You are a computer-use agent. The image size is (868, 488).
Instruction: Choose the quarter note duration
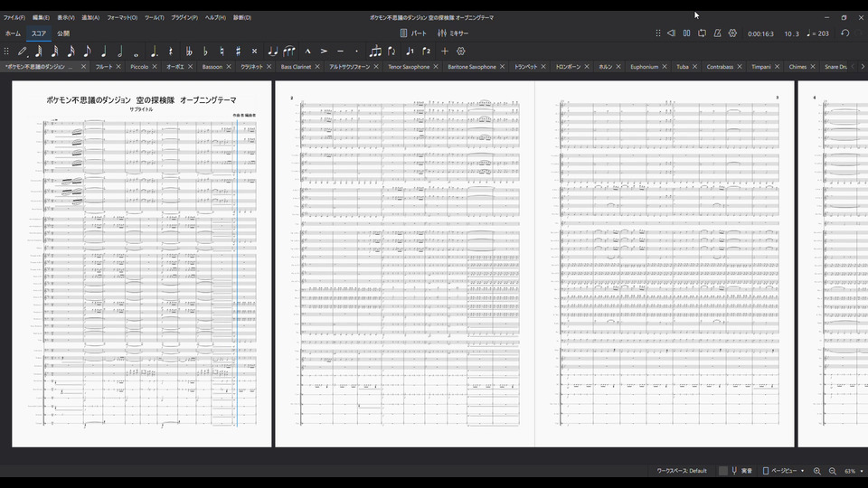[103, 52]
